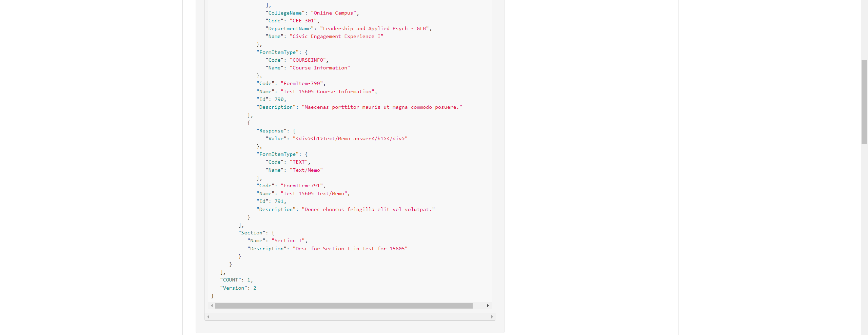Click the "Civic Engagement Experience I" name value
The height and width of the screenshot is (335, 868).
[x=336, y=37]
